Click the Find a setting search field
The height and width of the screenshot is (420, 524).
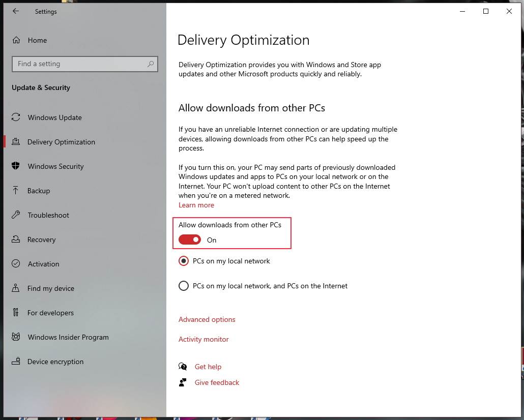(85, 64)
